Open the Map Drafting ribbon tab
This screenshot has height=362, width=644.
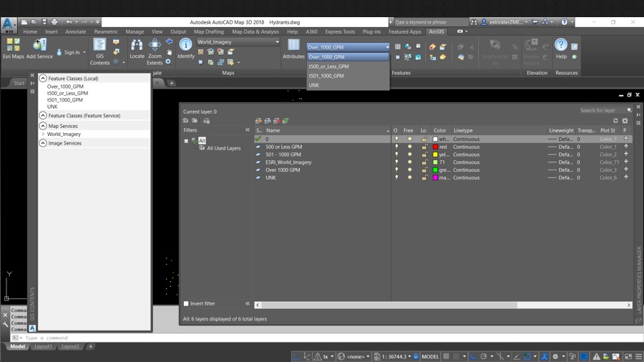coord(209,31)
